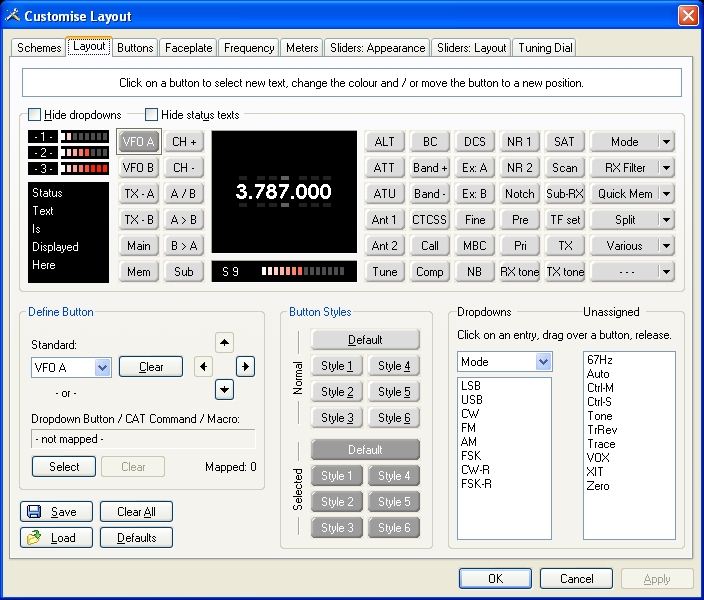704x600 pixels.
Task: Restore layout with Defaults button
Action: pyautogui.click(x=136, y=538)
